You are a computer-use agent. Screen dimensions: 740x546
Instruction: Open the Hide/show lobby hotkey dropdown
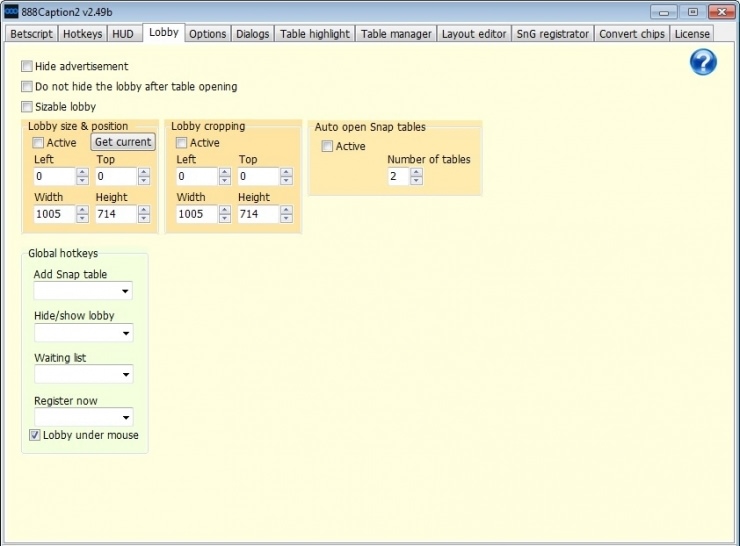coord(84,333)
